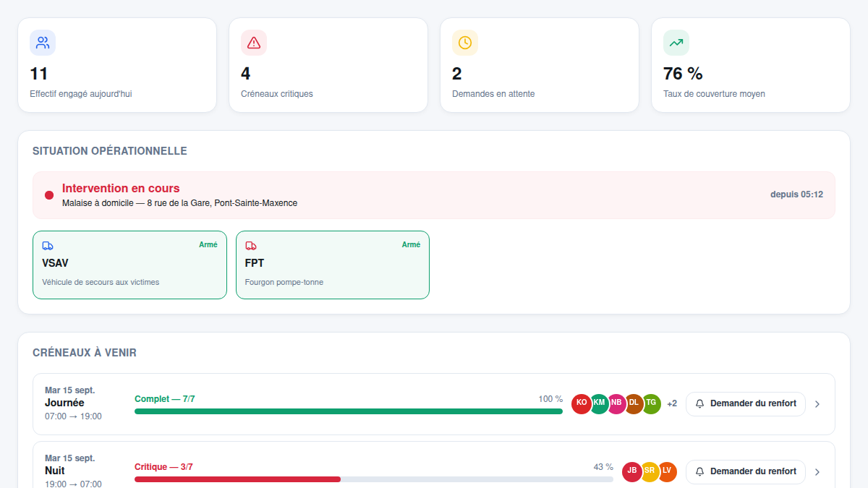
Task: Click the 76 % coverage rate value
Action: point(683,74)
